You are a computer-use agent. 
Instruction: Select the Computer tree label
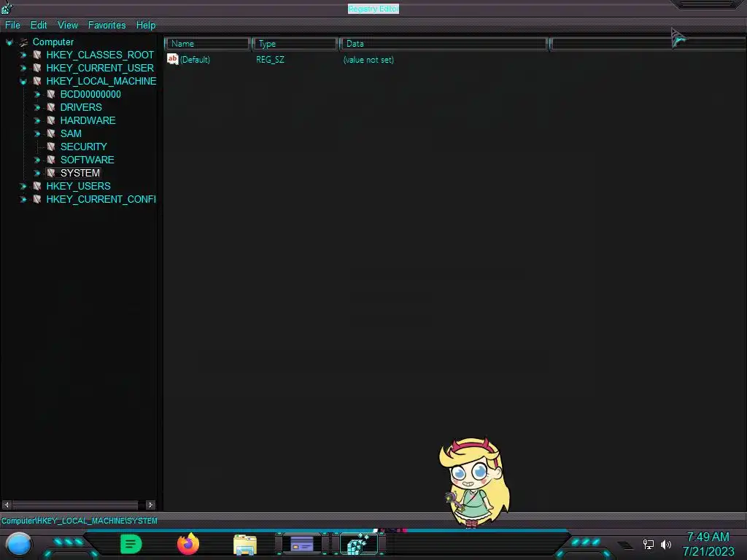point(53,42)
